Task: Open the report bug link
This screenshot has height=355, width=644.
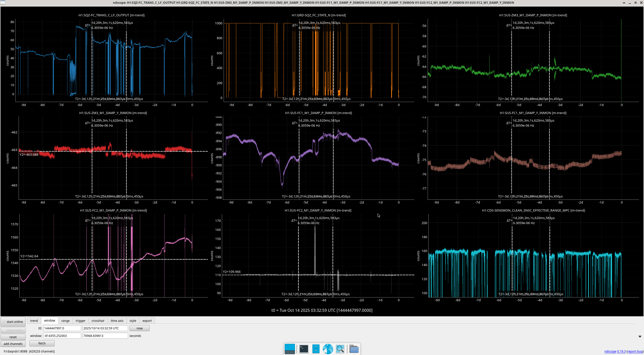Action: click(635, 351)
